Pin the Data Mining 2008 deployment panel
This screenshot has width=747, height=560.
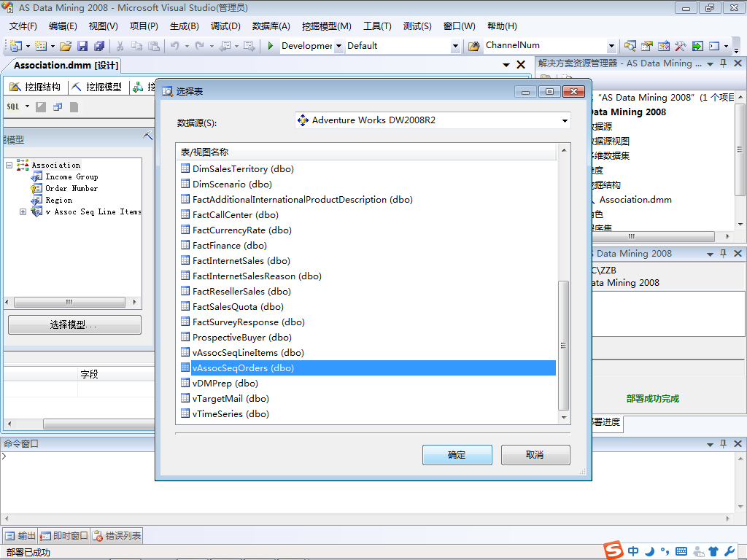pos(723,253)
